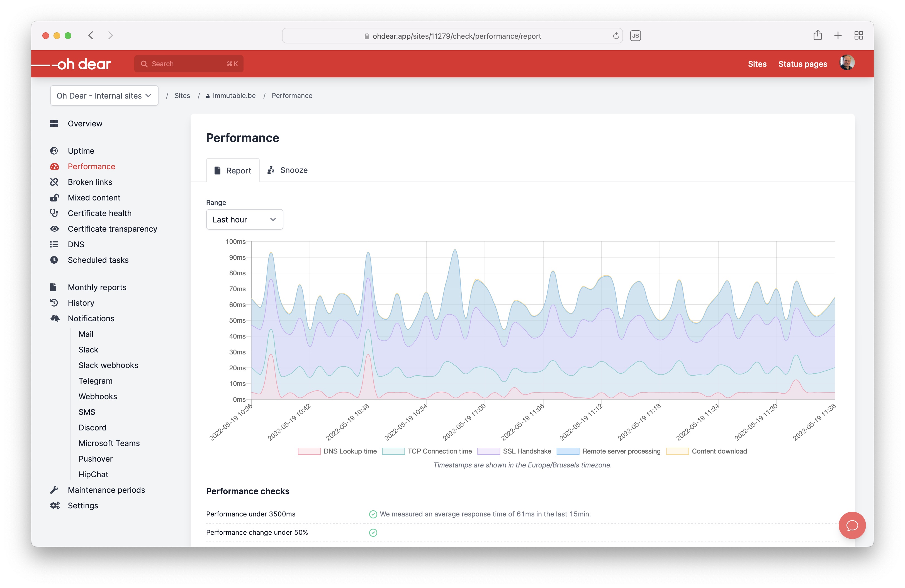This screenshot has width=905, height=588.
Task: Click the Uptime globe icon
Action: pos(54,151)
